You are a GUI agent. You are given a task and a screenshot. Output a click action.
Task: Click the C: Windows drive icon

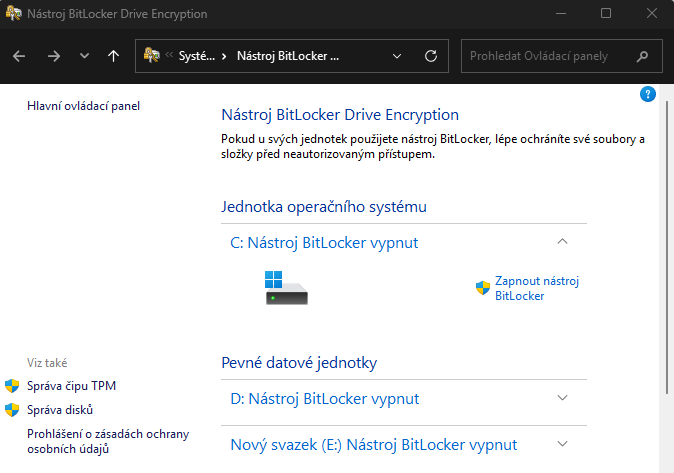coord(286,287)
